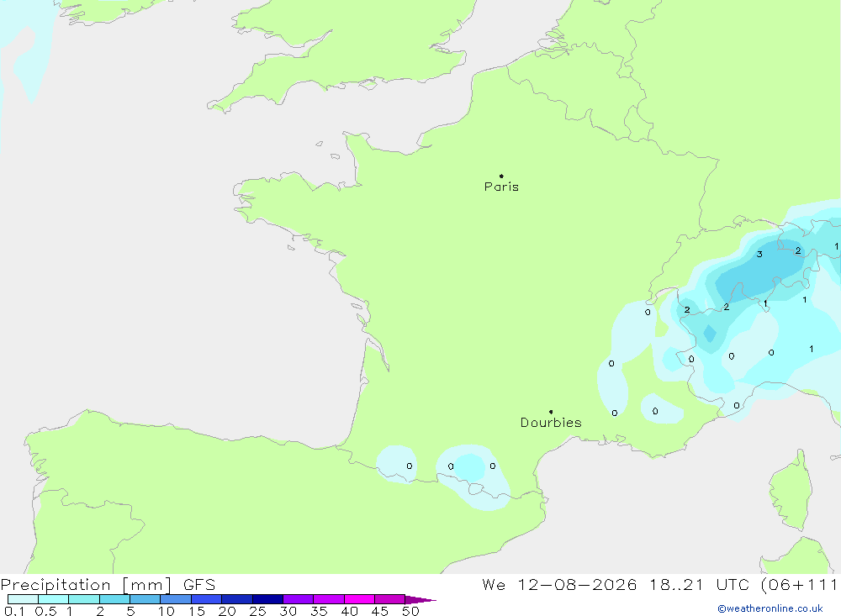This screenshot has height=616, width=841.
Task: Click the 3 mm precipitation value over Switzerland
Action: pos(759,254)
